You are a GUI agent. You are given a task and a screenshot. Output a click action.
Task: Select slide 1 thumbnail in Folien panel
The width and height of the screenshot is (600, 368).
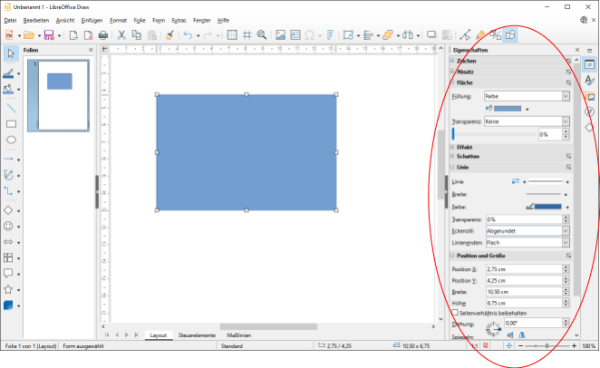pyautogui.click(x=59, y=95)
